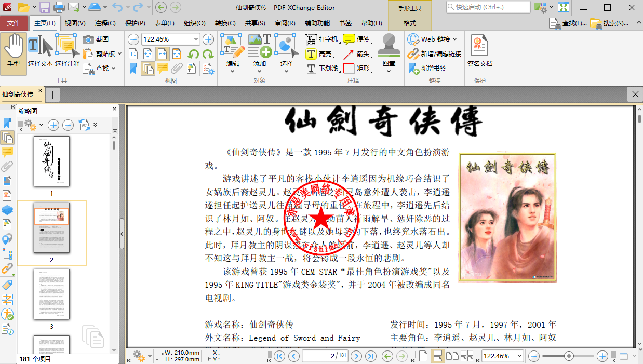Open the status bar zoom 122.46% dropdown
The image size is (643, 364).
pyautogui.click(x=519, y=356)
